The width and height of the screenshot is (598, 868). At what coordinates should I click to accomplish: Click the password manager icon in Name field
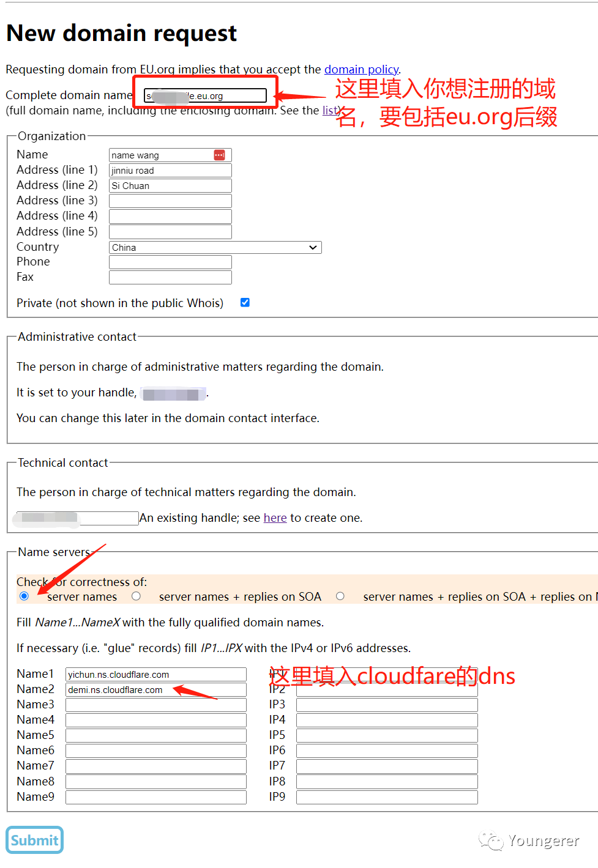pos(219,155)
